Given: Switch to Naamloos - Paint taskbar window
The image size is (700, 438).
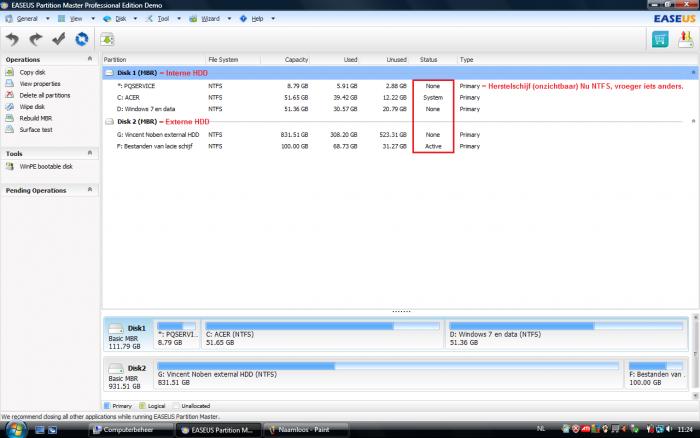Looking at the screenshot, I should [x=306, y=430].
